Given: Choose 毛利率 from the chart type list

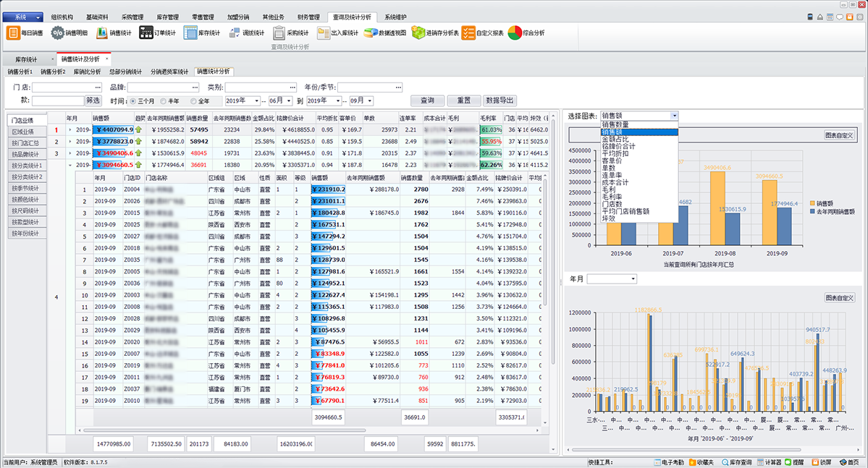Looking at the screenshot, I should click(x=615, y=197).
